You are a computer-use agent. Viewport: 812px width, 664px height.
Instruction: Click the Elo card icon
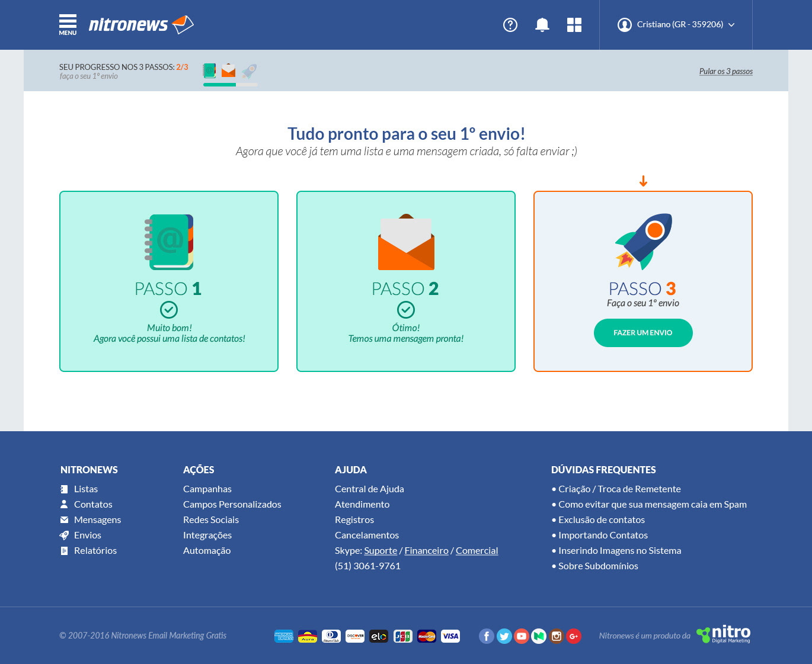click(379, 636)
